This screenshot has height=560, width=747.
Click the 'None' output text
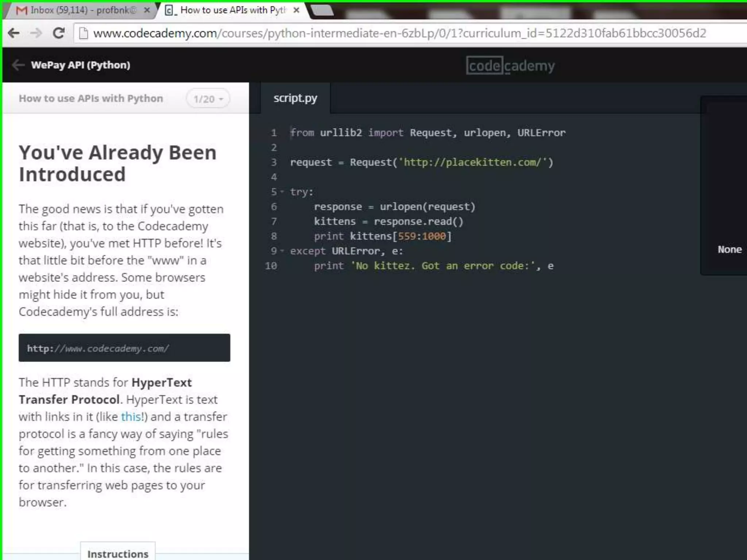coord(729,249)
